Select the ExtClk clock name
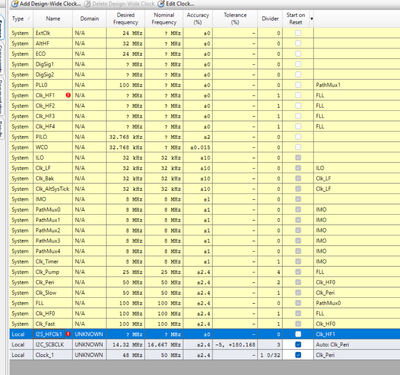This screenshot has width=400, height=375. tap(43, 33)
